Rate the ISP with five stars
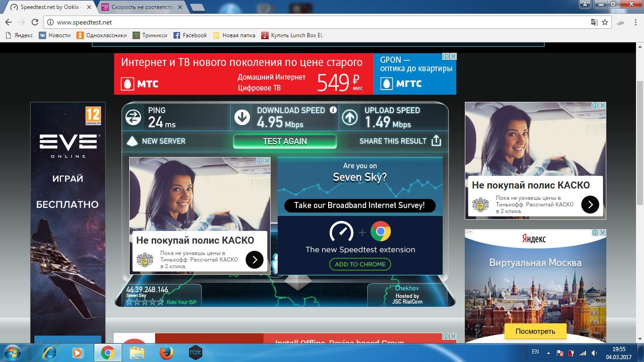This screenshot has height=362, width=644. pyautogui.click(x=145, y=302)
